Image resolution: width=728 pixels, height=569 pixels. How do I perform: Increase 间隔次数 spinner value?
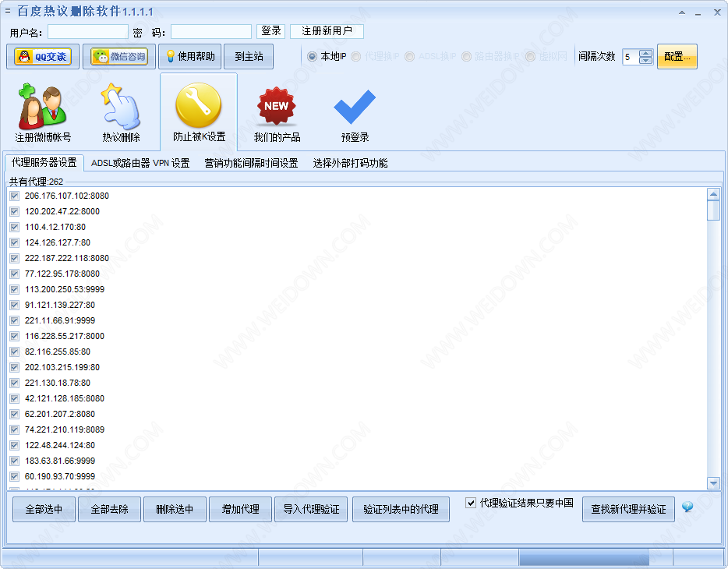pos(646,53)
